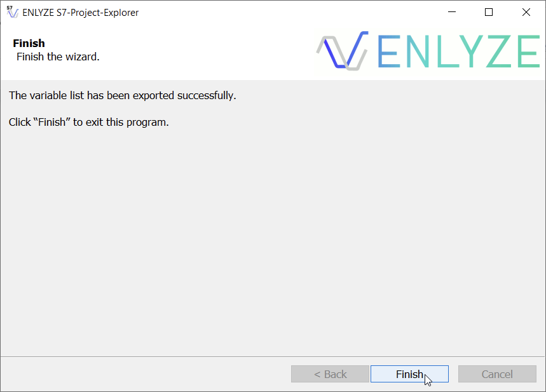Click the S7 application icon in the title bar
The height and width of the screenshot is (392, 546).
(11, 11)
